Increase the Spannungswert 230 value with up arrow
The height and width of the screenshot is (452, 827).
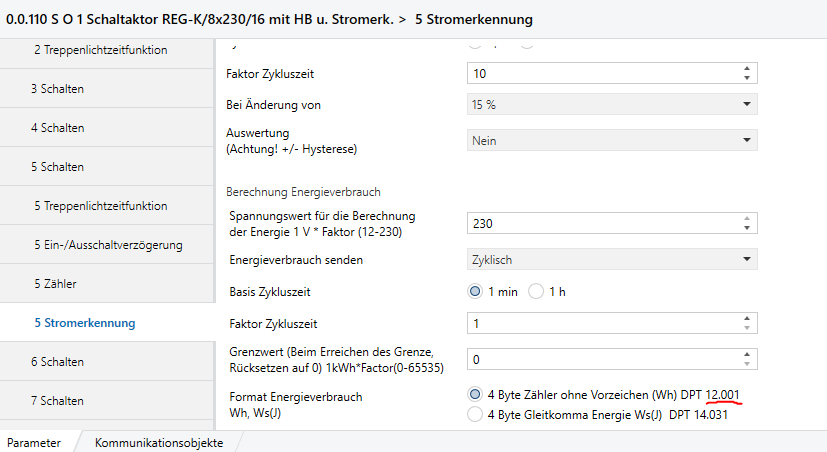tap(746, 218)
